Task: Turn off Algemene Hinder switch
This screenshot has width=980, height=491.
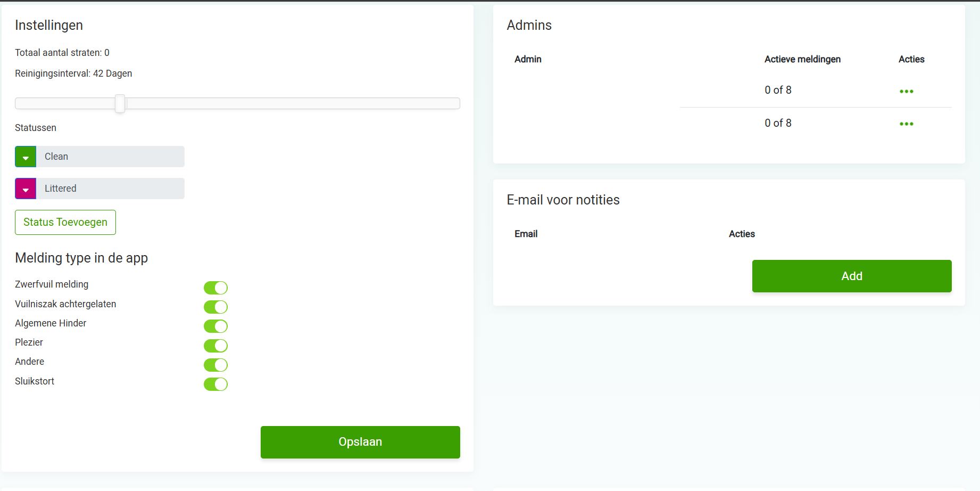Action: pyautogui.click(x=215, y=326)
